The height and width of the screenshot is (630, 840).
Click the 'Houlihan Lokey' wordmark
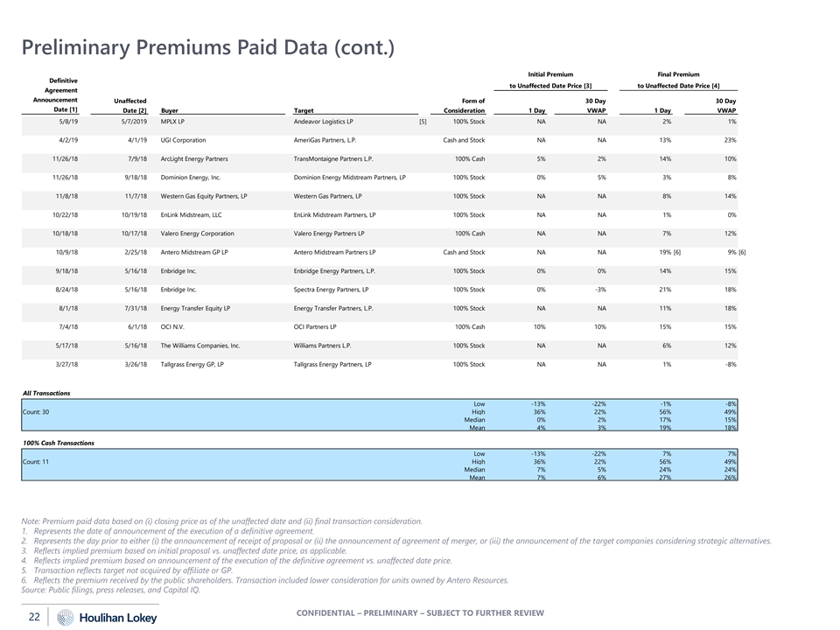[x=118, y=619]
